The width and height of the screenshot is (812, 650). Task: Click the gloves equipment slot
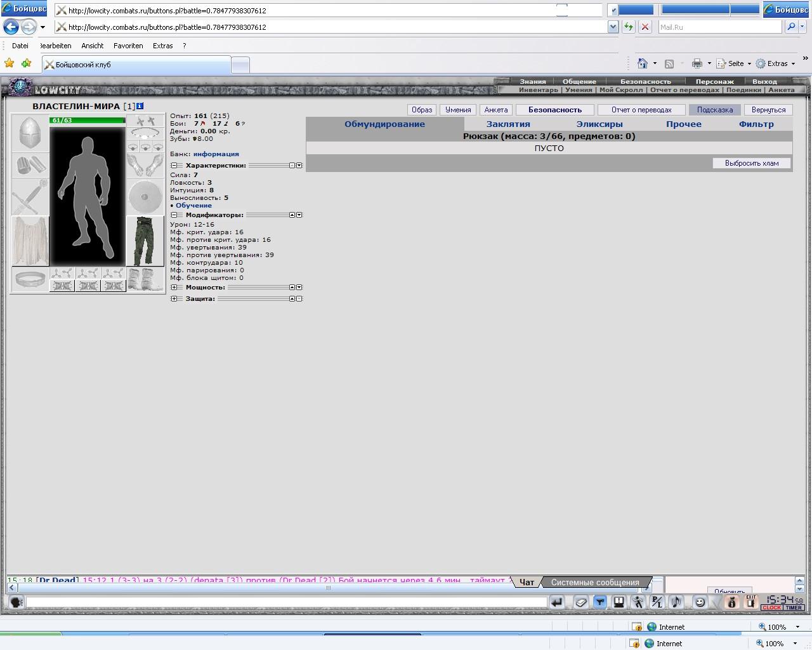pyautogui.click(x=145, y=165)
